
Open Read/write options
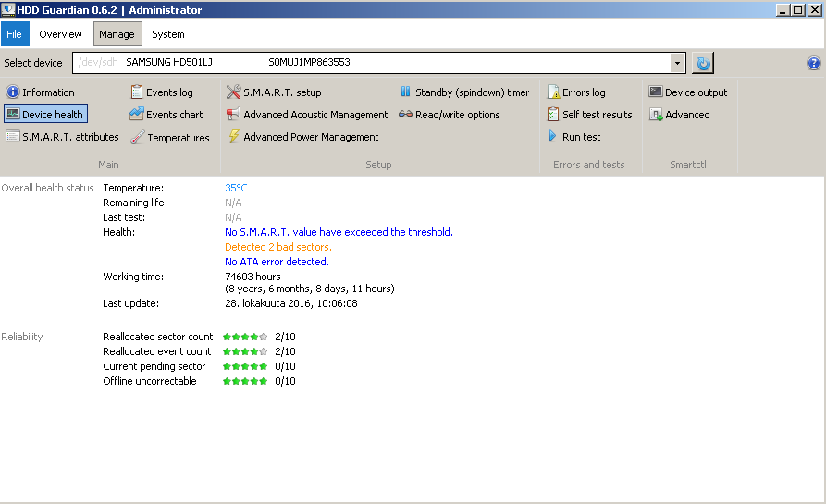coord(450,115)
